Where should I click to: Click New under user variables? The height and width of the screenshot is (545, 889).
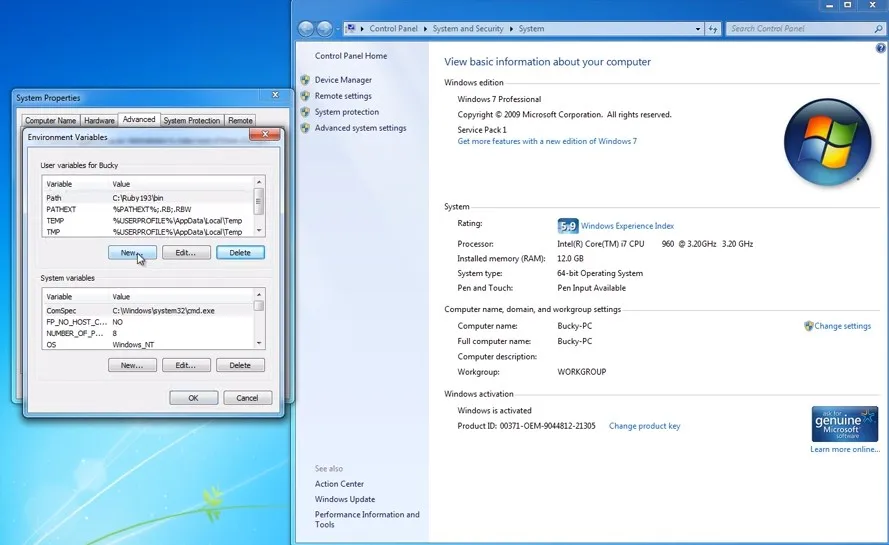132,253
